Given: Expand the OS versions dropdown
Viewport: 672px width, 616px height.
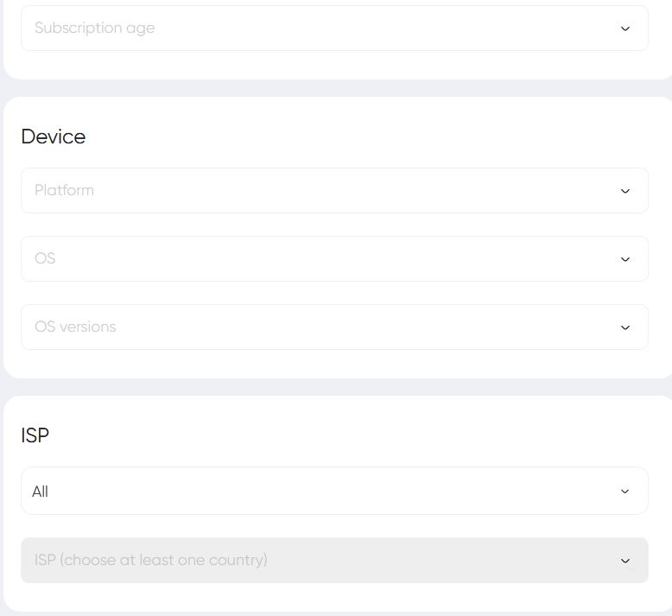Looking at the screenshot, I should click(x=334, y=327).
